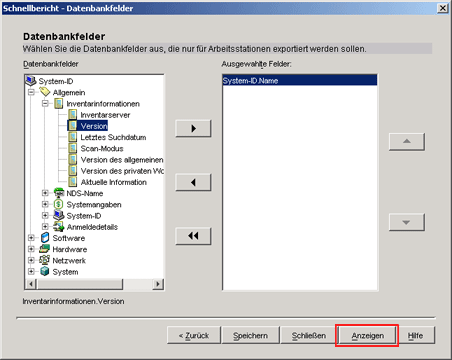Expand the NDS-Name node
This screenshot has width=452, height=360.
(x=45, y=193)
